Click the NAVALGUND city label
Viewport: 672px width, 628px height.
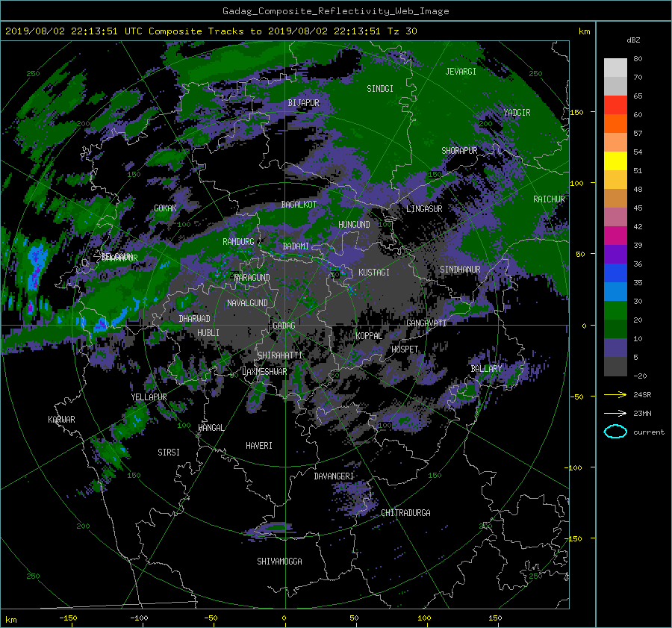click(247, 303)
